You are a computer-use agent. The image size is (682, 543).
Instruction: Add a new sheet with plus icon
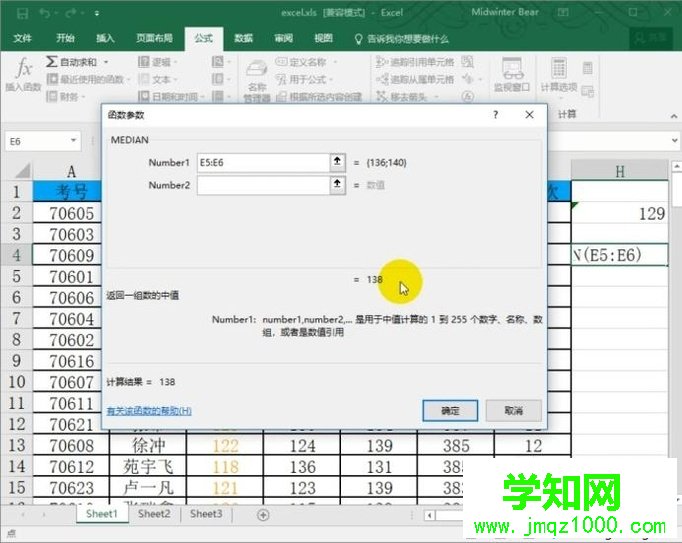(x=263, y=515)
